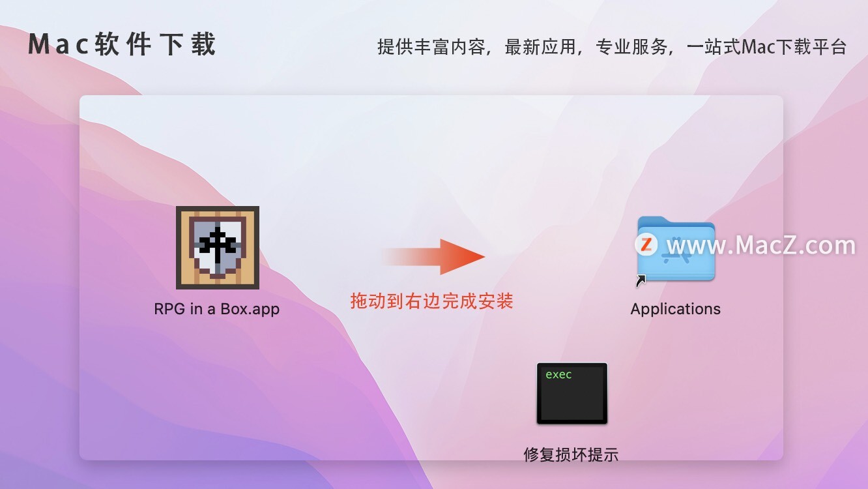Select the Applications folder name label

tap(676, 309)
